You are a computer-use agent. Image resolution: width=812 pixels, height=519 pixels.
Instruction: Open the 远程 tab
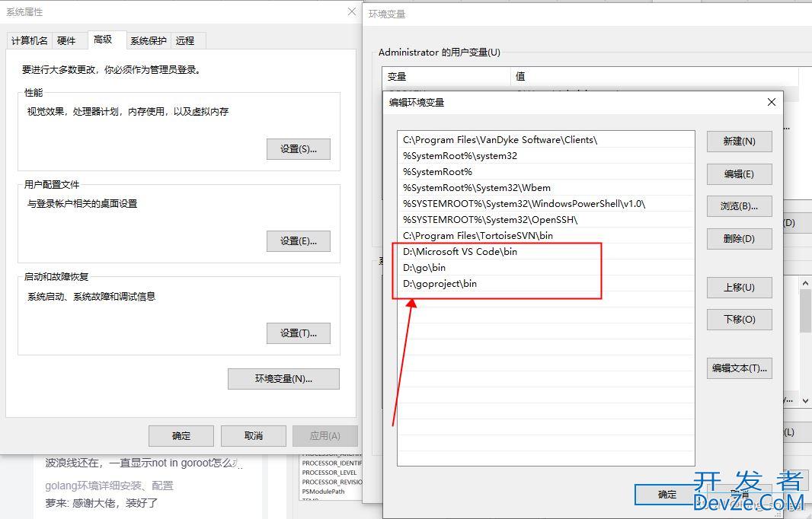(x=185, y=40)
